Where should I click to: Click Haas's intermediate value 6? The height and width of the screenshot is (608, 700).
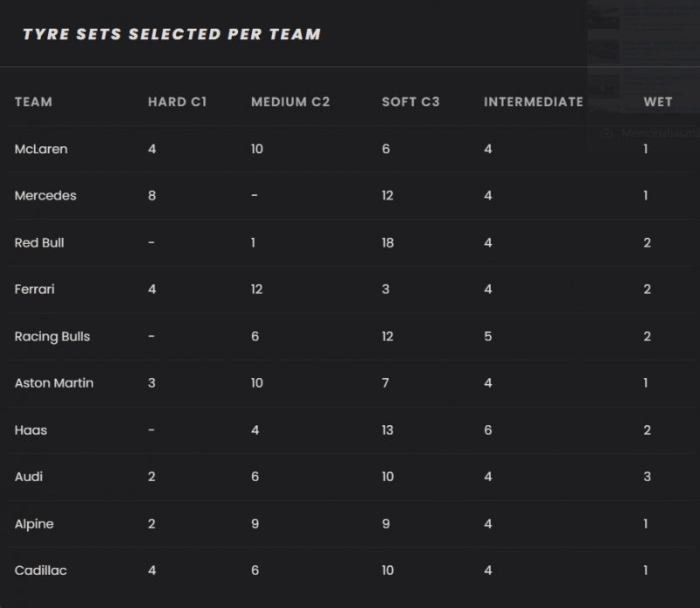tap(488, 430)
